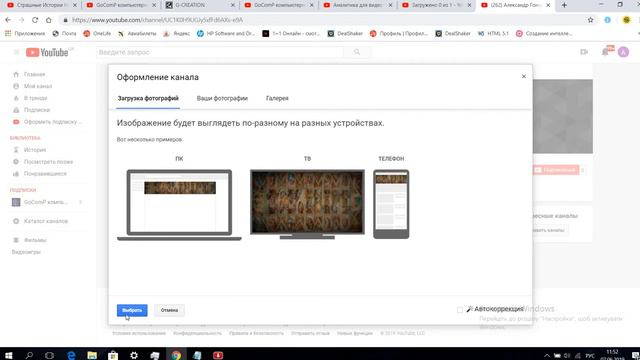Click the blue Выбрать button

pos(132,310)
